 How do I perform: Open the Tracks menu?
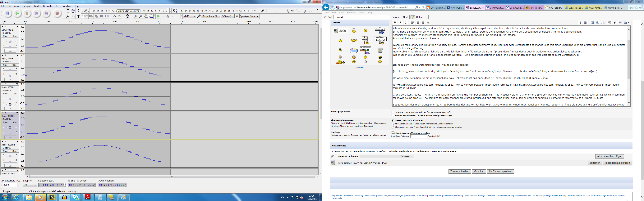click(x=37, y=6)
